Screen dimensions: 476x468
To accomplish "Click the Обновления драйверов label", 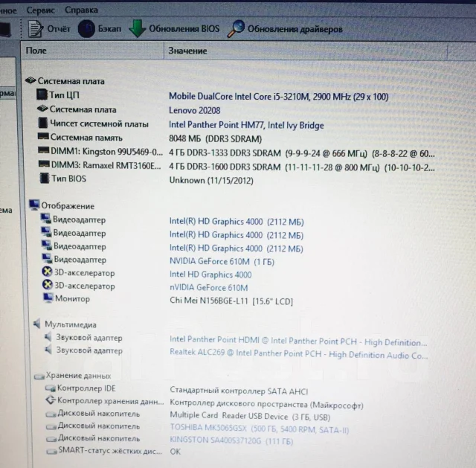I will 295,29.
